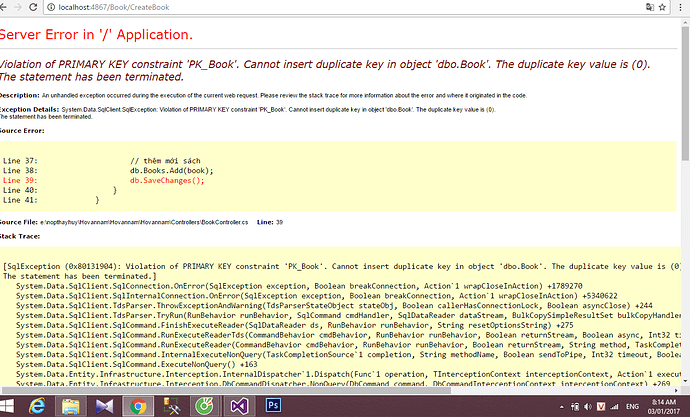690x417 pixels.
Task: Click the "Server Error in '/' Application" heading
Action: coord(96,35)
